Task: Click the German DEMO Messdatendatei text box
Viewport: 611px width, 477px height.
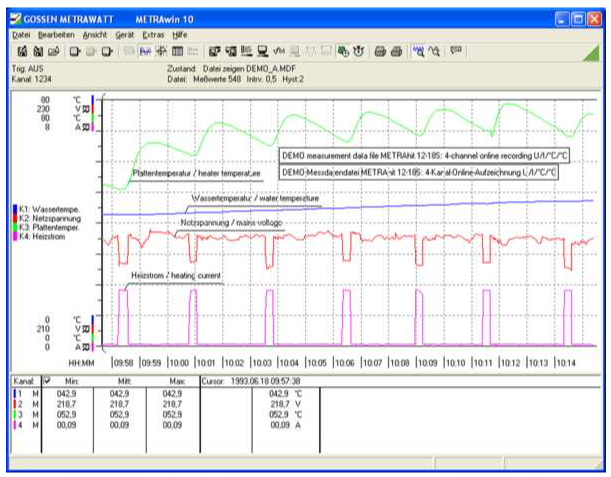Action: (419, 172)
